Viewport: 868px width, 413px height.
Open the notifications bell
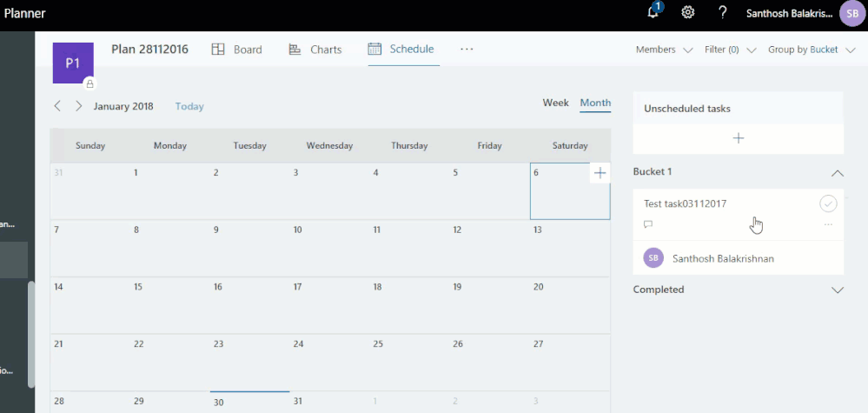(654, 12)
